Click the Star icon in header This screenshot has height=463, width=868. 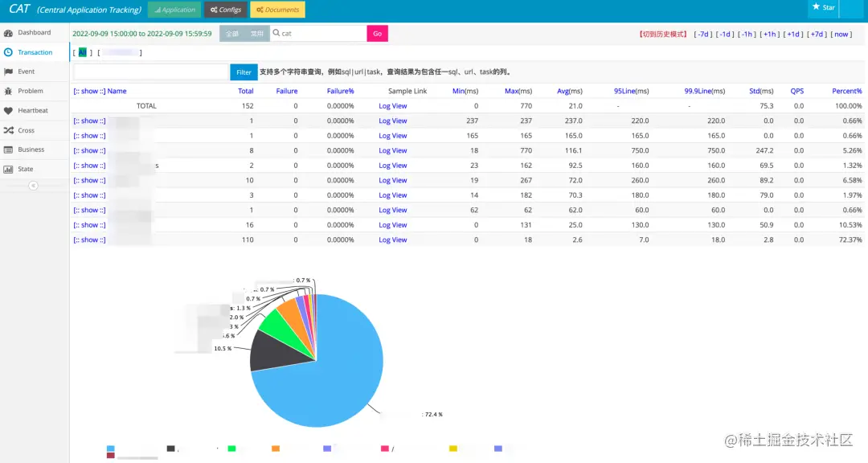click(816, 7)
